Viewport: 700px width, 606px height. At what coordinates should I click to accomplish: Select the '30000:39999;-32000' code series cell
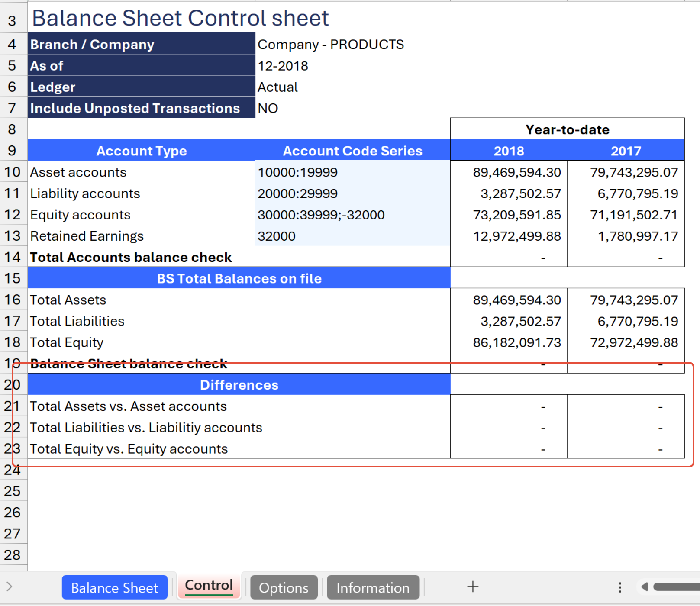point(352,214)
